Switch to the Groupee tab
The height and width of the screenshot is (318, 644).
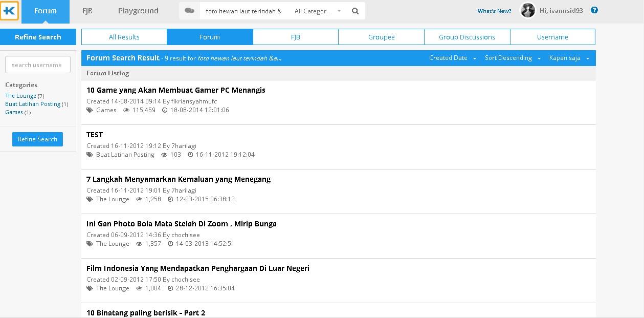tap(382, 37)
